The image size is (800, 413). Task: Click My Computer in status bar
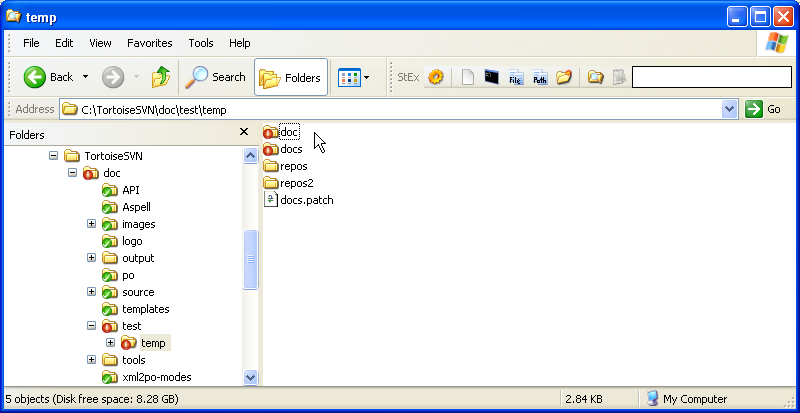click(686, 399)
